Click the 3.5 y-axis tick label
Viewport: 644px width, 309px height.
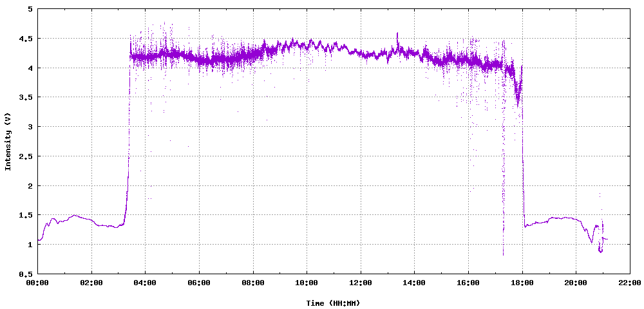tap(26, 97)
